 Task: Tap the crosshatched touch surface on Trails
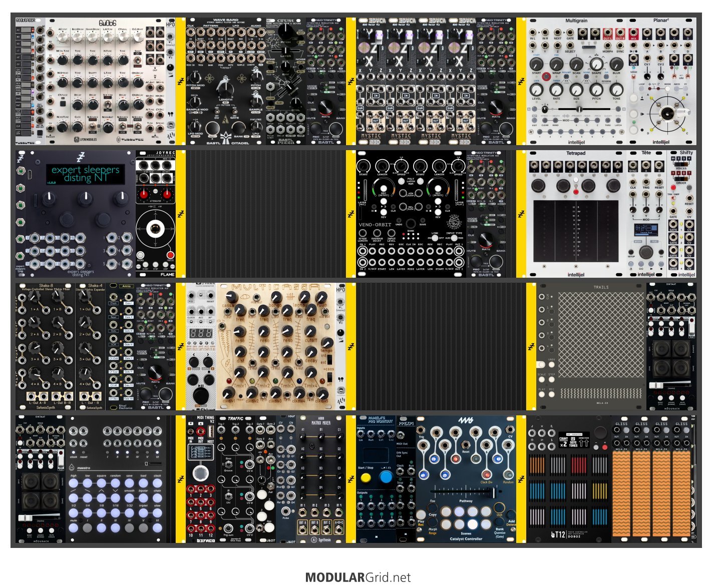[x=601, y=335]
